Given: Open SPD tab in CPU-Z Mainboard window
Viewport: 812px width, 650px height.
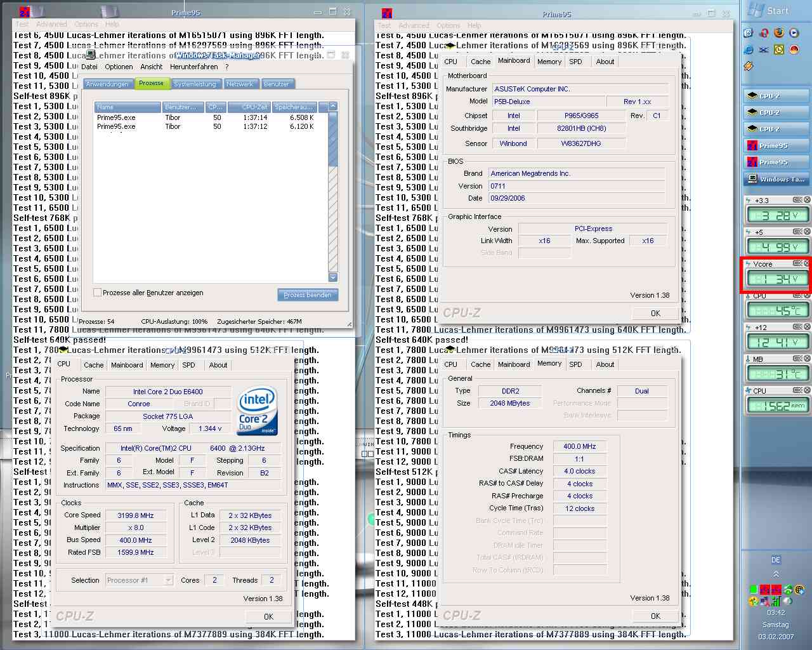Looking at the screenshot, I should (x=575, y=62).
